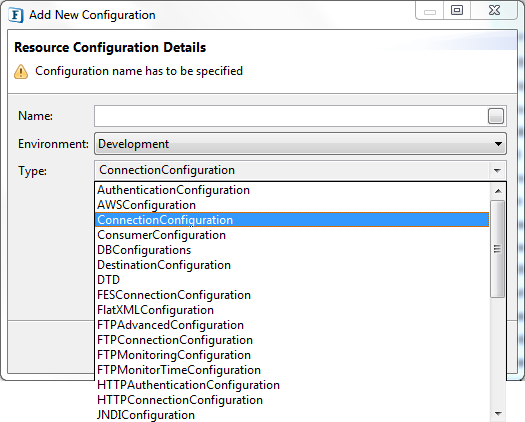525x422 pixels.
Task: Select AuthenticationConfiguration from the list
Action: point(173,190)
